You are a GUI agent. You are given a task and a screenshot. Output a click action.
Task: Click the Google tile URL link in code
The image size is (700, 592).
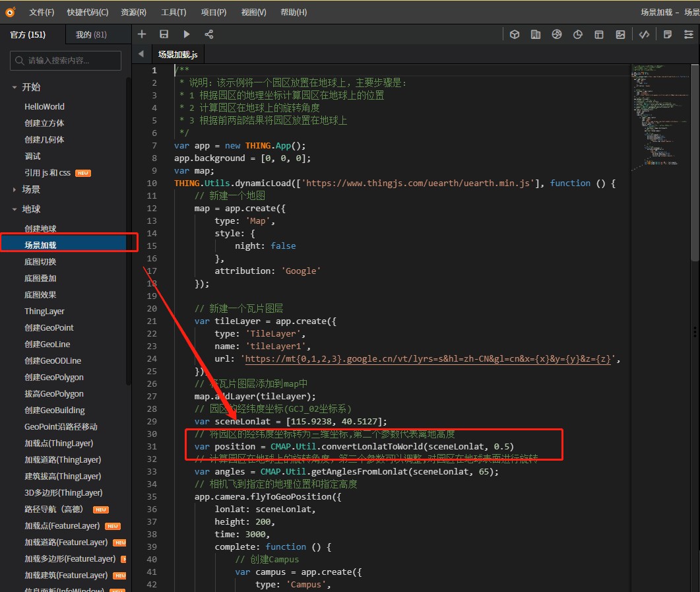click(x=428, y=358)
